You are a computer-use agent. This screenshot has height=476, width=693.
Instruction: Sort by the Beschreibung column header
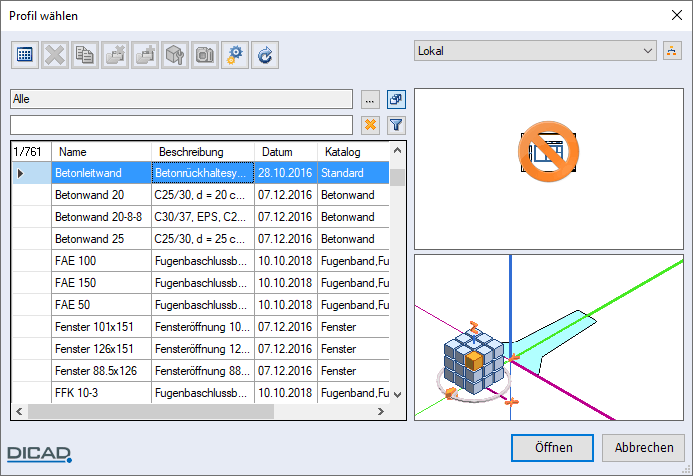pyautogui.click(x=203, y=152)
